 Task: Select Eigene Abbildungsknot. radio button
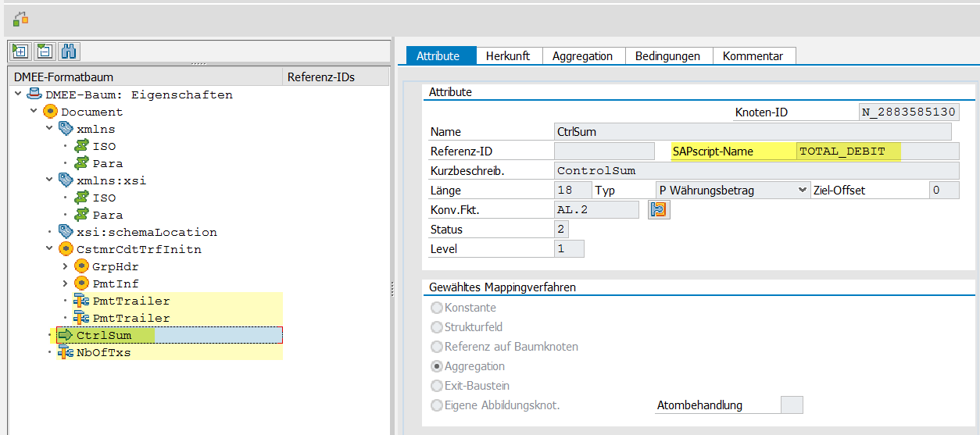(x=437, y=405)
